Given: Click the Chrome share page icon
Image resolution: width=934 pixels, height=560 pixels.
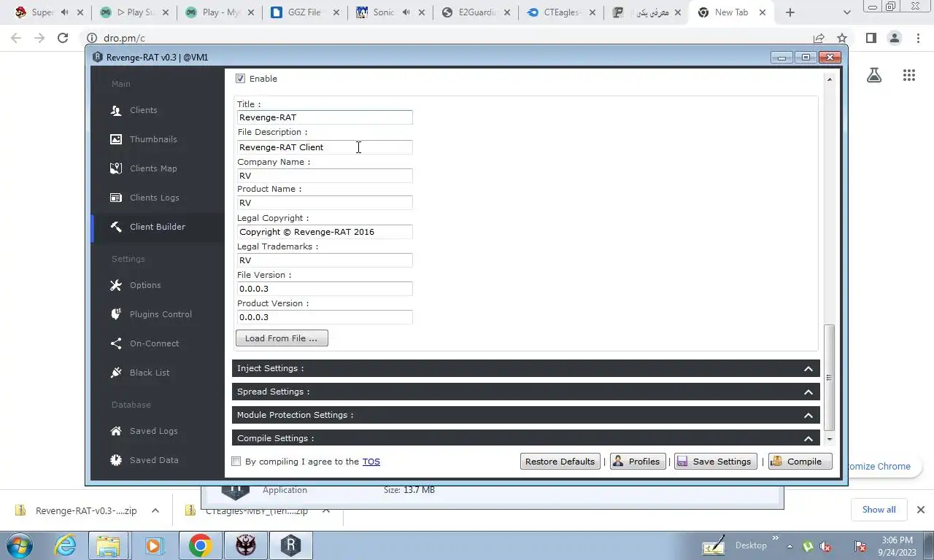Looking at the screenshot, I should pos(819,38).
